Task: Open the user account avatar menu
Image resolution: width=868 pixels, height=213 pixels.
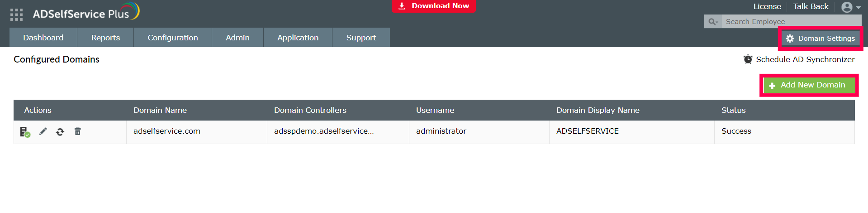Action: coord(851,7)
